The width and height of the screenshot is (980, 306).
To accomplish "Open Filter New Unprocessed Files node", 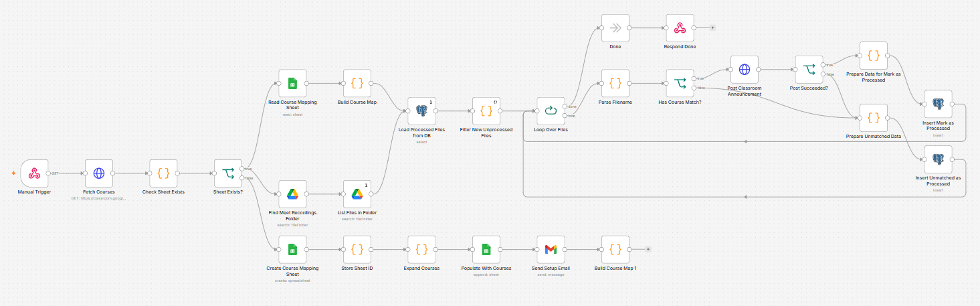I will (486, 111).
